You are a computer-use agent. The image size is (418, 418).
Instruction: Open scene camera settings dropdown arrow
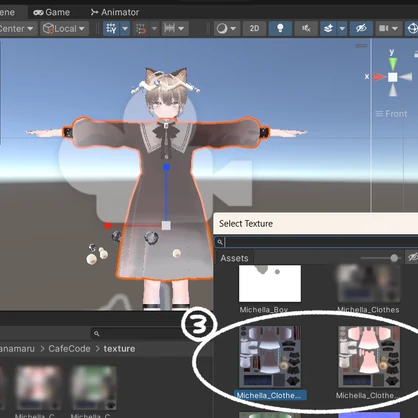[x=395, y=29]
